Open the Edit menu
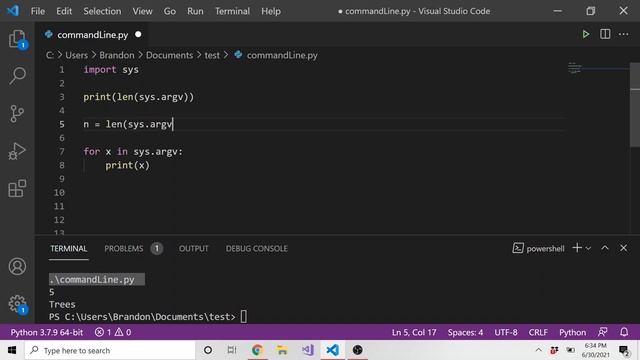 point(64,11)
